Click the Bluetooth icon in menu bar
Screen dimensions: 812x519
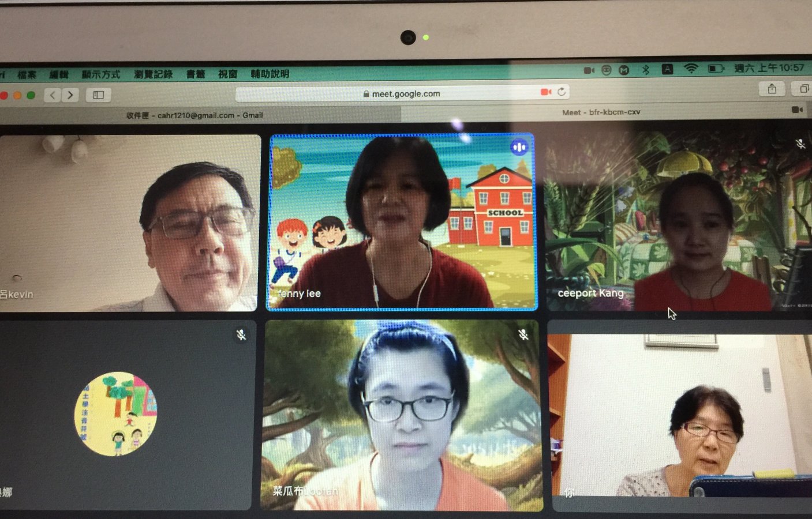646,69
